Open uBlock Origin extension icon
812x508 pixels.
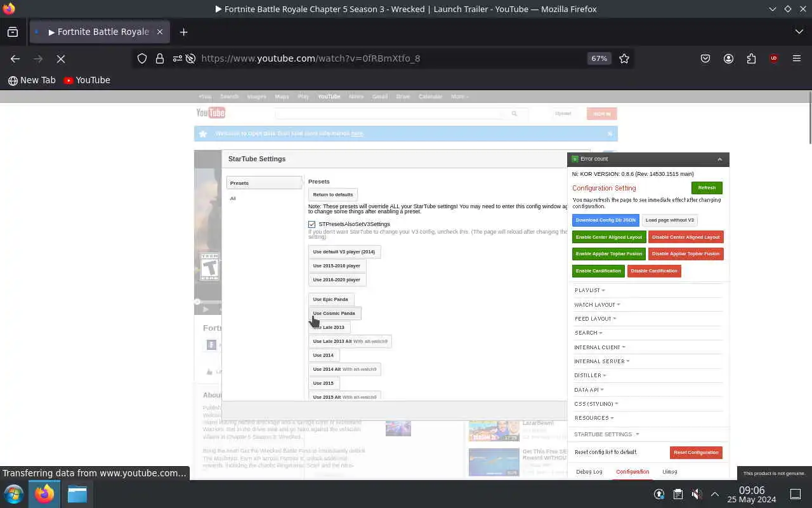click(774, 58)
